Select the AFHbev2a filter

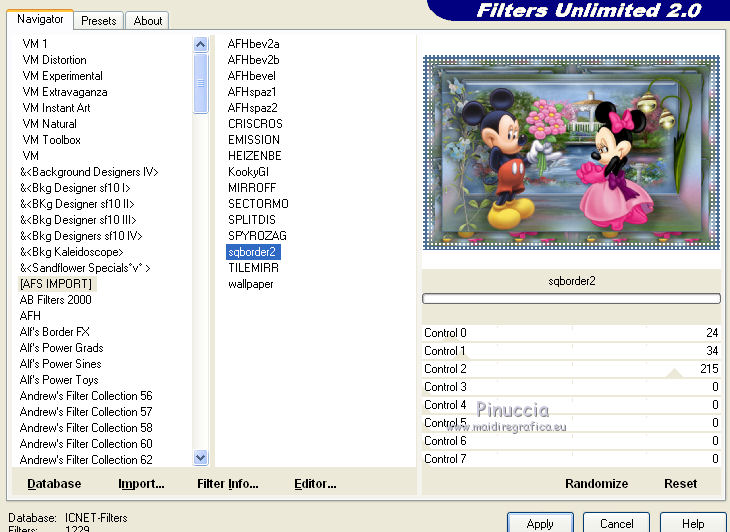coord(254,44)
